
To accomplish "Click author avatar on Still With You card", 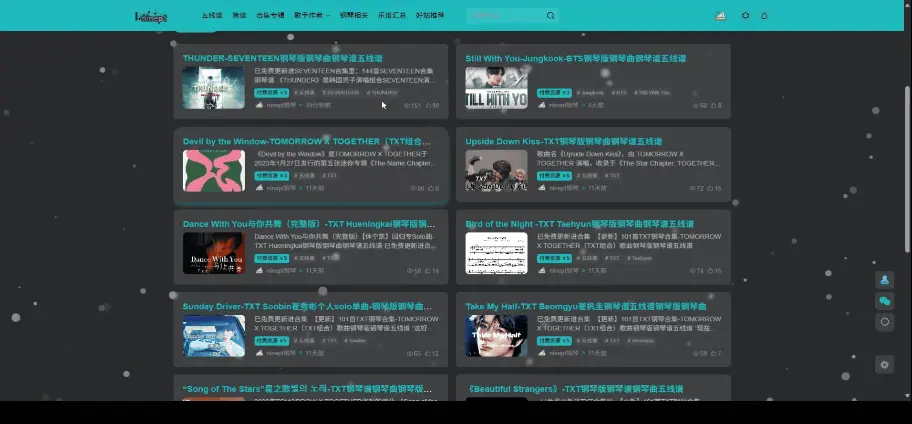I will click(x=542, y=105).
